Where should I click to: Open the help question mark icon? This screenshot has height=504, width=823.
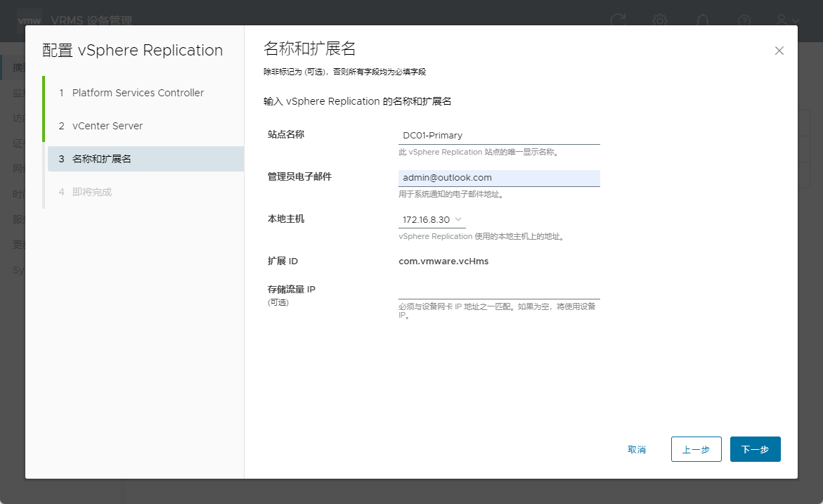click(744, 20)
